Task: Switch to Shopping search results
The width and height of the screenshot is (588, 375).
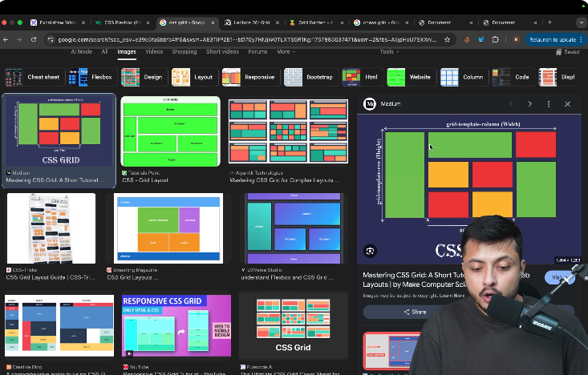Action: click(185, 52)
